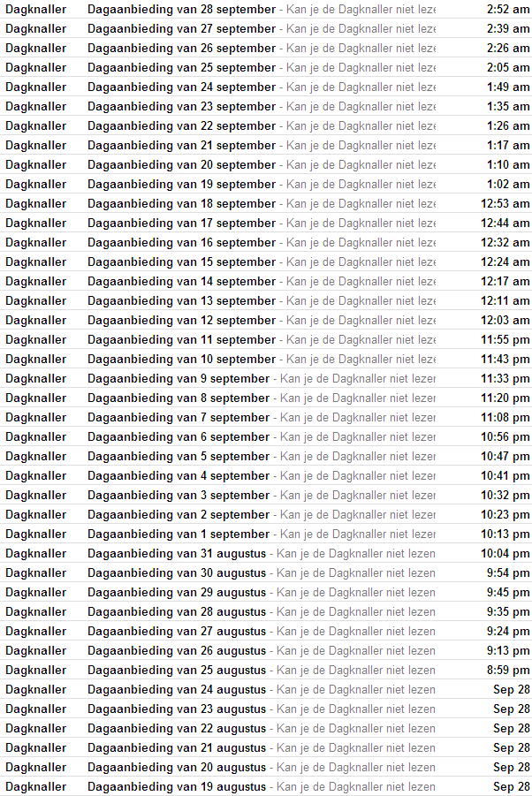Open the Dagaanbieding van 14 september email
Screen dimensions: 532x796
click(266, 281)
